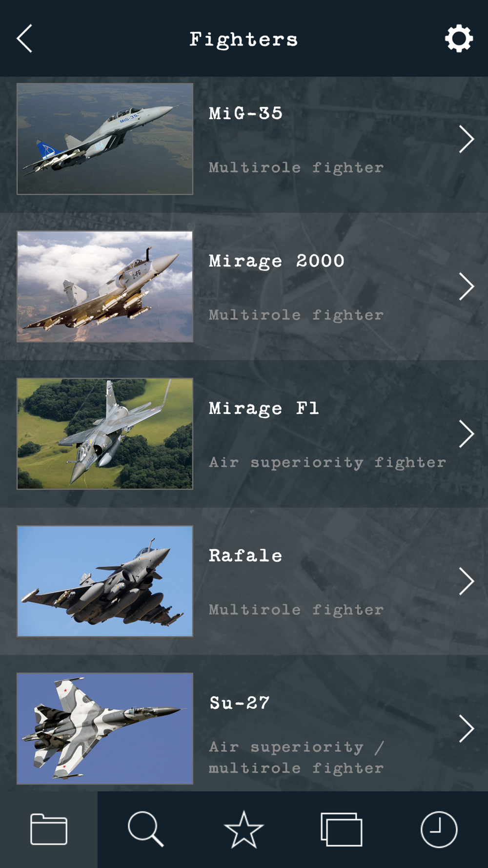The width and height of the screenshot is (488, 868).
Task: View the Mirage 2000 aircraft photo
Action: (x=105, y=287)
